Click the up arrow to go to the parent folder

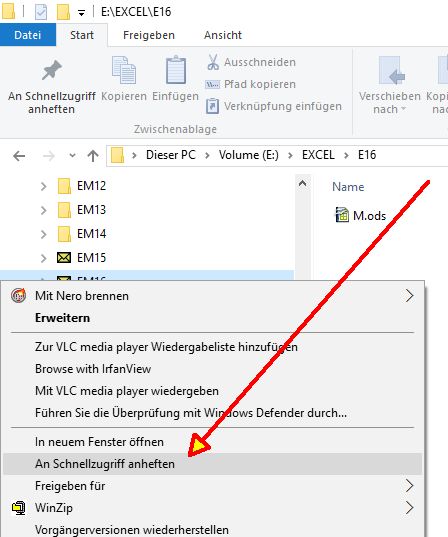click(x=93, y=156)
